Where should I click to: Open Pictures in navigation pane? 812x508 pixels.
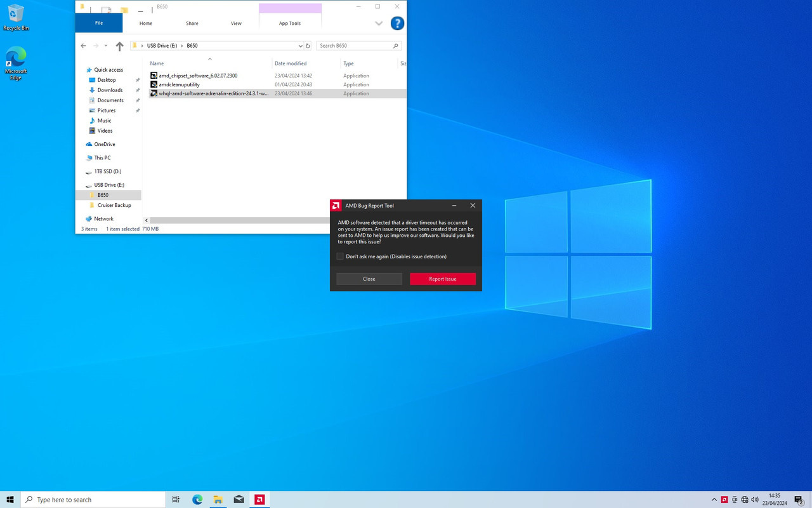pyautogui.click(x=107, y=110)
